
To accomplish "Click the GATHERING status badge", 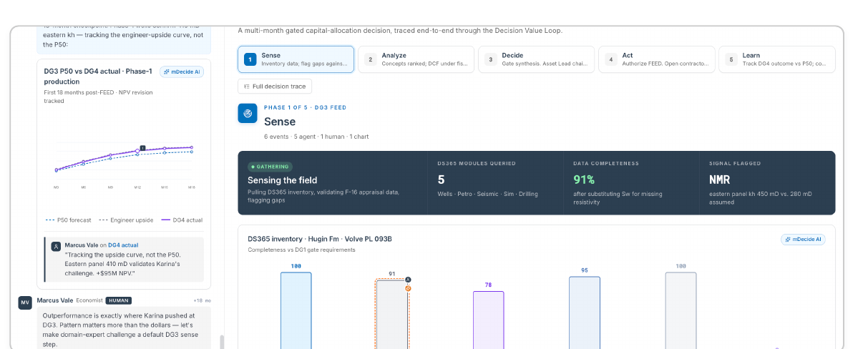I will pos(269,167).
